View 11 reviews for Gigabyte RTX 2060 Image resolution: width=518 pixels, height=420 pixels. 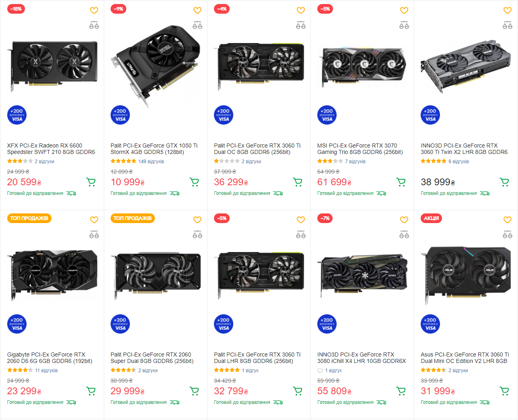coord(46,371)
